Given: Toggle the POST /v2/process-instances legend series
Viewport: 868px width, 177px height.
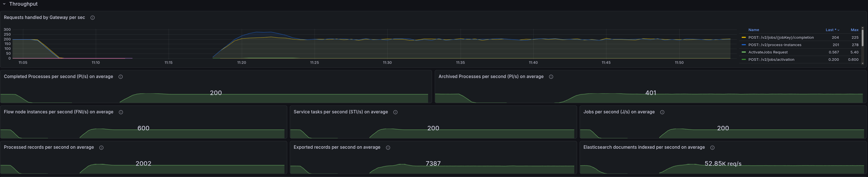Looking at the screenshot, I should [775, 45].
